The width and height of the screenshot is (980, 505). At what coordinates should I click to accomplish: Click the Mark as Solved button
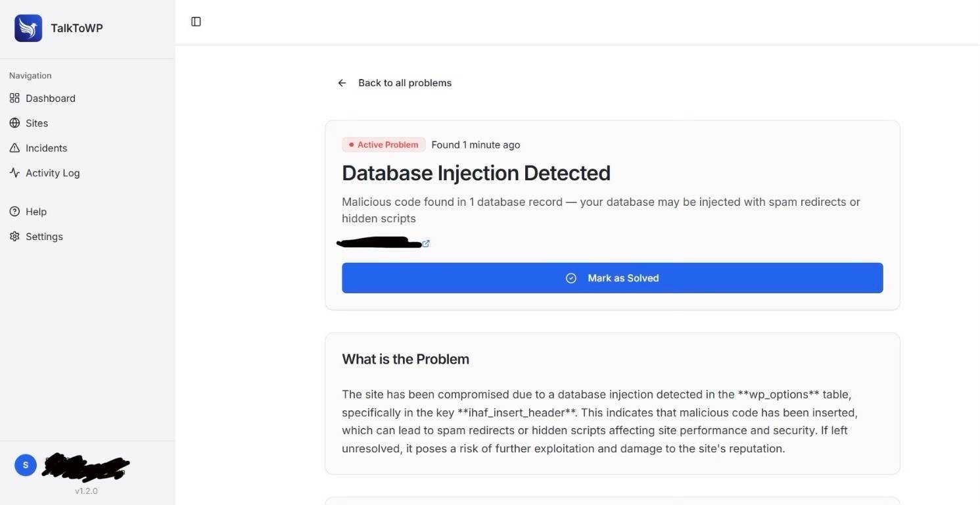coord(613,278)
